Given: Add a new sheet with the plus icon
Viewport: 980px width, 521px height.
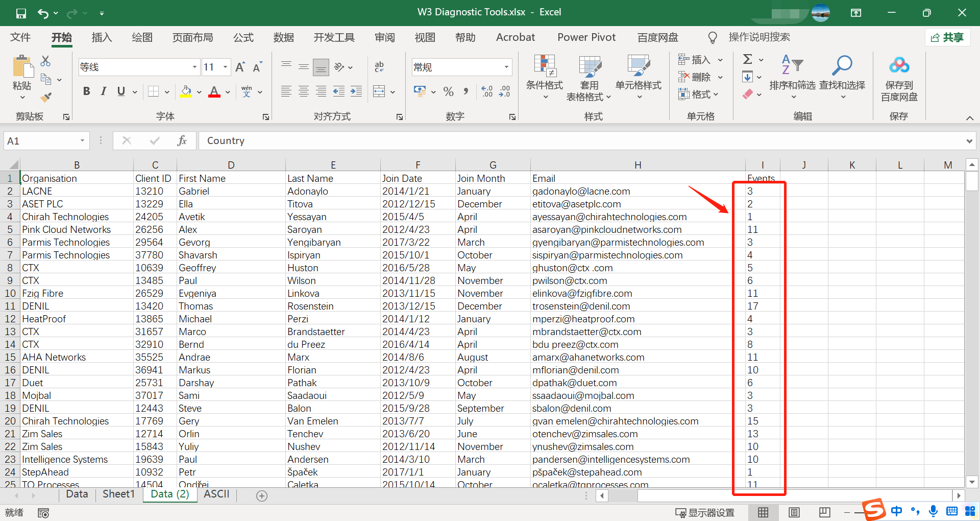Looking at the screenshot, I should pyautogui.click(x=262, y=496).
